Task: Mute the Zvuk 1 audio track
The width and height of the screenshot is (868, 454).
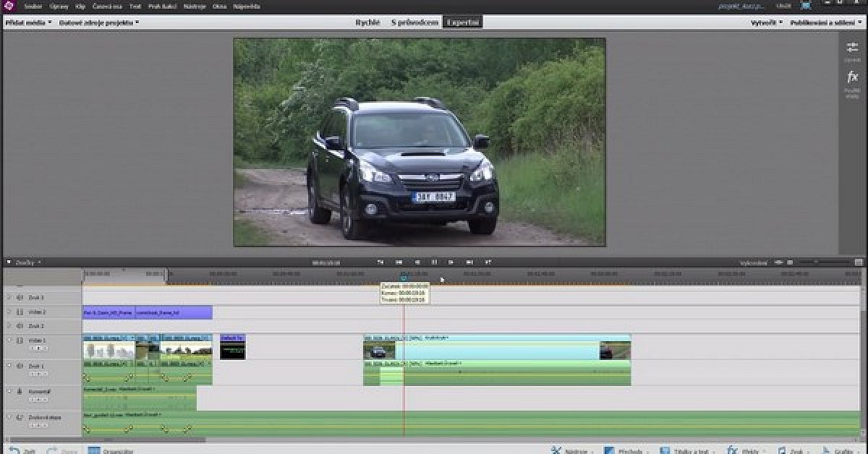Action: tap(20, 366)
